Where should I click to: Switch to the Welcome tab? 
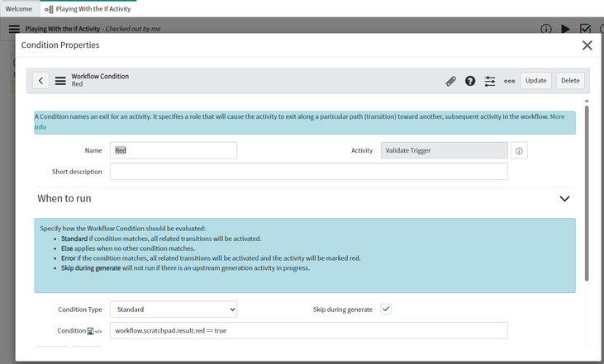click(19, 9)
